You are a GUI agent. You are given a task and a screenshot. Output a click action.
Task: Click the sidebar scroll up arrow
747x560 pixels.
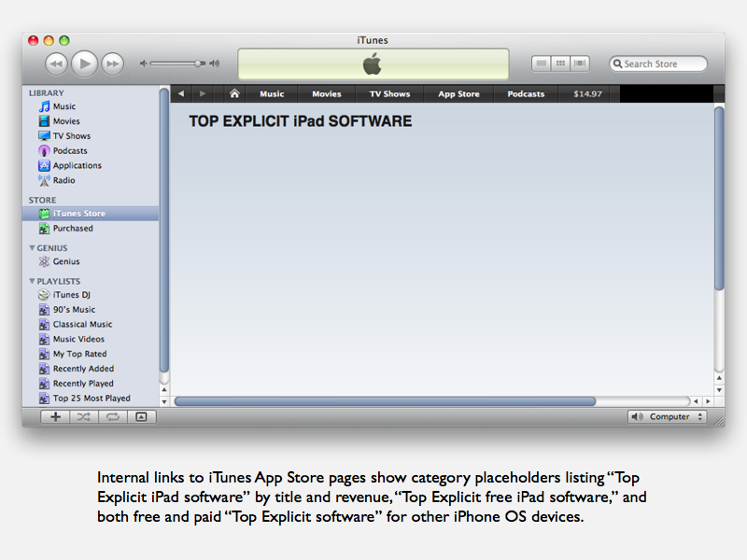164,389
